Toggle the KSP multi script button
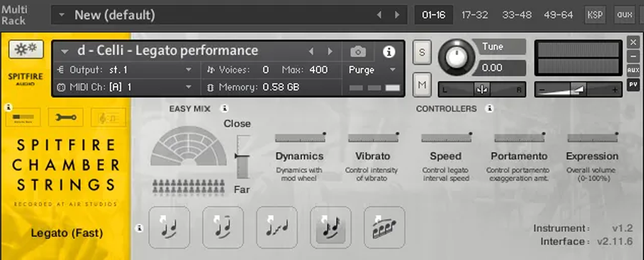The width and height of the screenshot is (644, 260). tap(595, 15)
